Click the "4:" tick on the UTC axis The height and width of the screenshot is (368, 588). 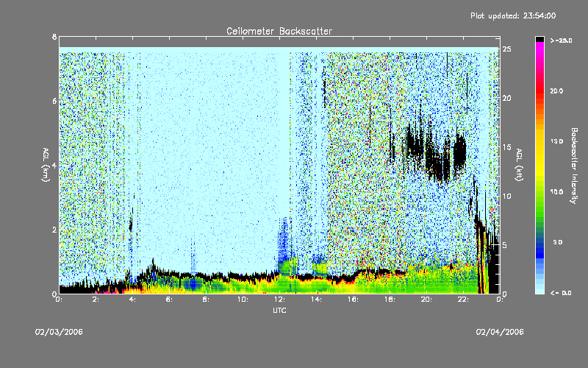132,300
